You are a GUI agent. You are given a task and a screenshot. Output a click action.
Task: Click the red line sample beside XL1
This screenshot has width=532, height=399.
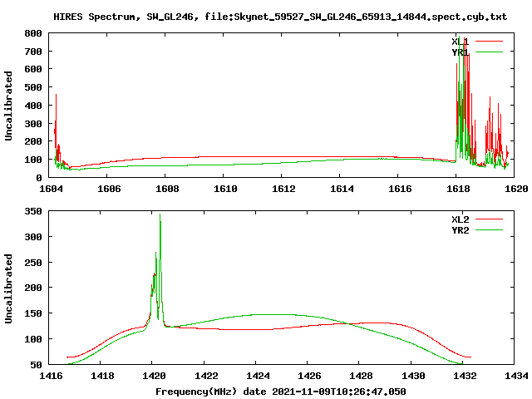pyautogui.click(x=489, y=42)
